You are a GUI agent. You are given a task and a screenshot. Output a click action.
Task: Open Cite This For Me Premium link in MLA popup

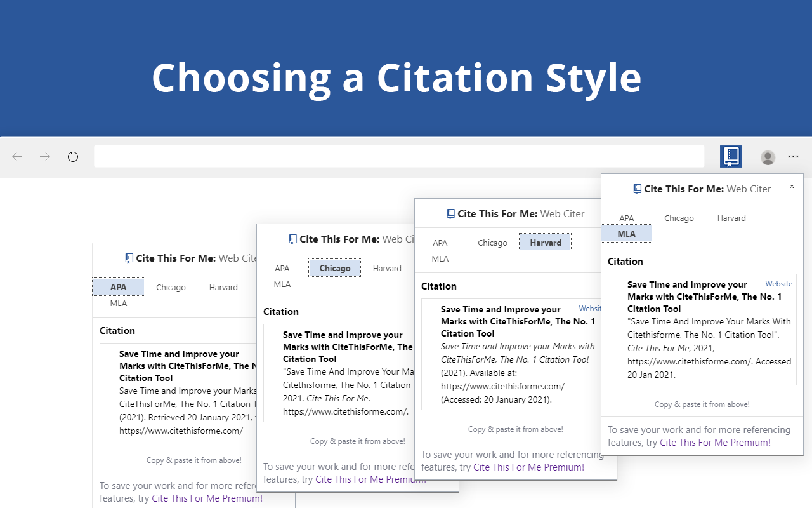(715, 442)
